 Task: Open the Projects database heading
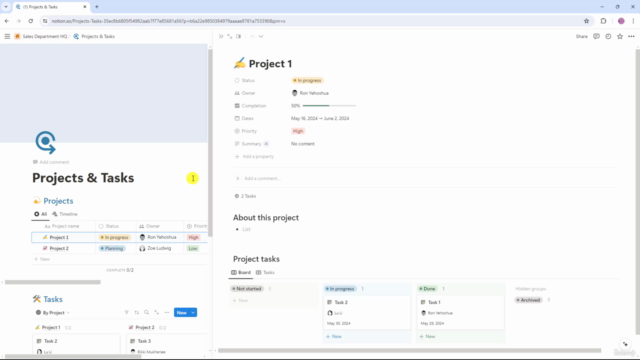click(x=58, y=201)
